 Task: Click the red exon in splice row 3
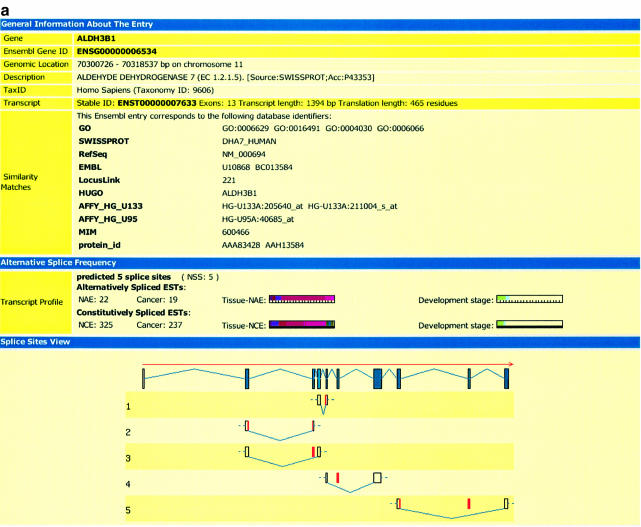313,452
